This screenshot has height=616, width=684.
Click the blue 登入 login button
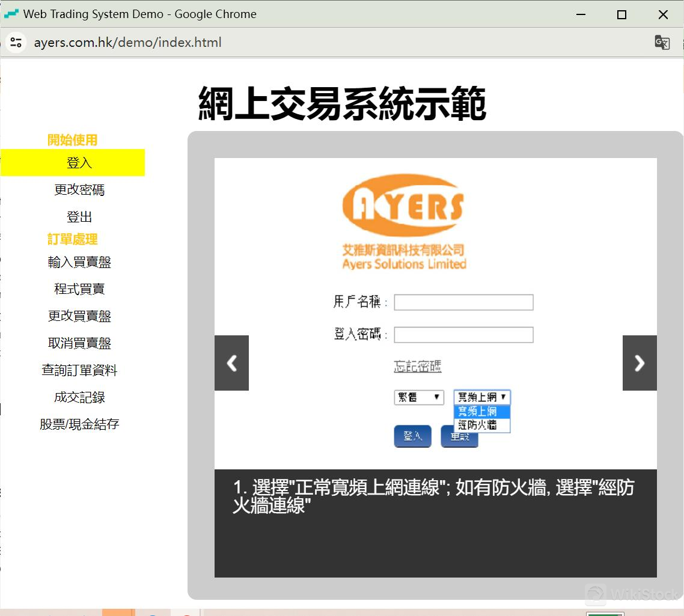(413, 436)
